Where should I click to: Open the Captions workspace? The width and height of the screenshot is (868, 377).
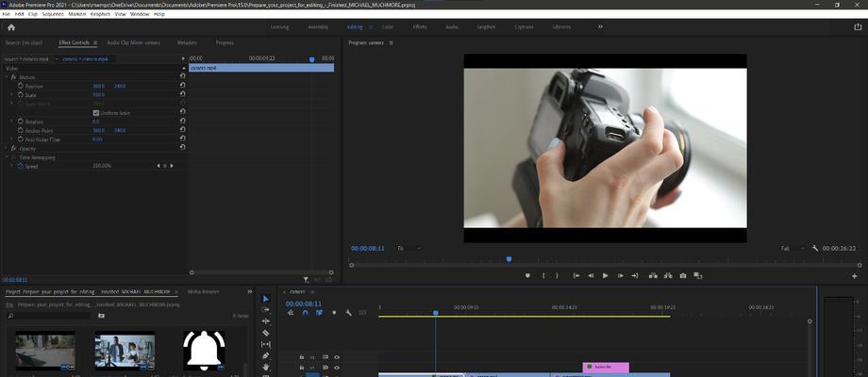coord(524,26)
